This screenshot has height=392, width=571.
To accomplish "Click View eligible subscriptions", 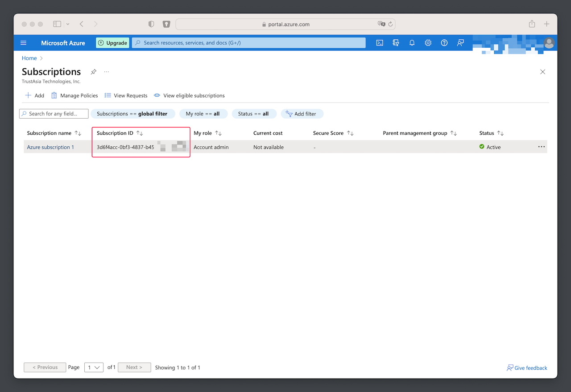I will click(189, 95).
